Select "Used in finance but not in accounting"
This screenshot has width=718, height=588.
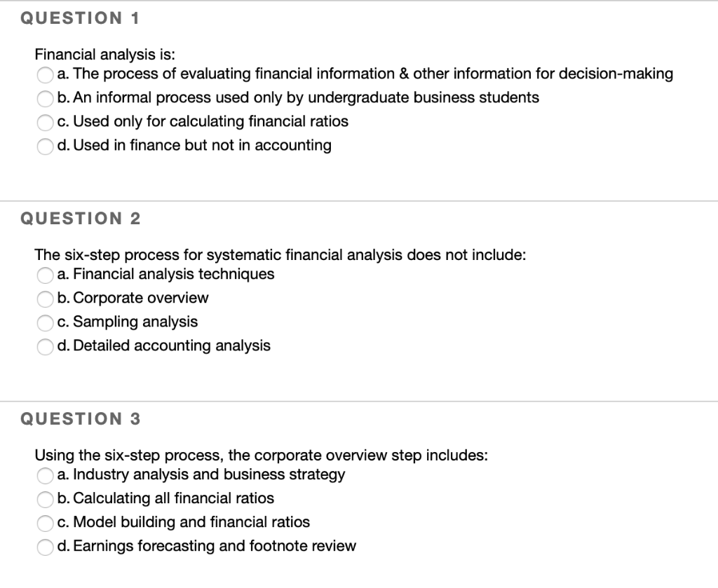45,146
